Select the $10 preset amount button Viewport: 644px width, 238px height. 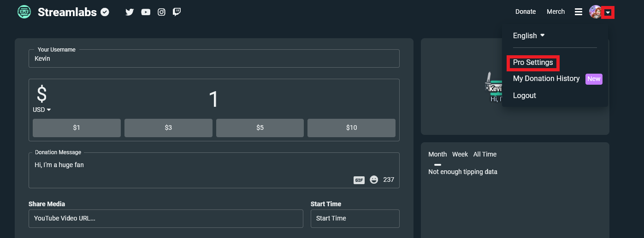(351, 128)
